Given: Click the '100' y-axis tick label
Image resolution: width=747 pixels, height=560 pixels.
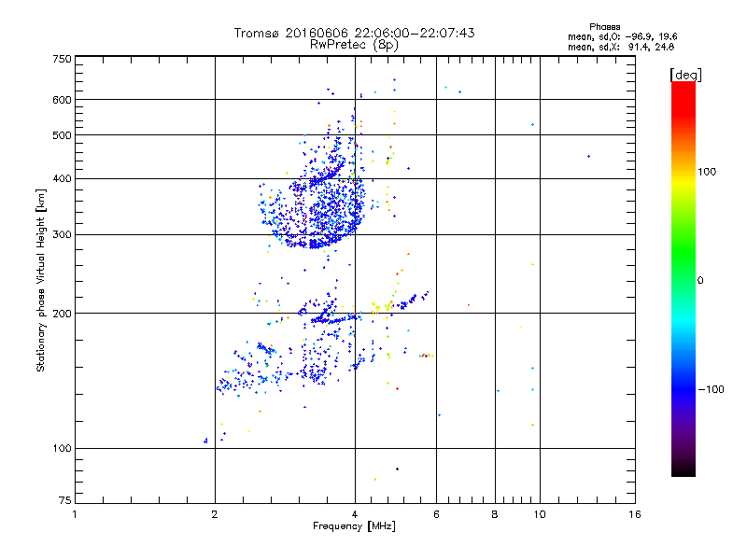Looking at the screenshot, I should (62, 449).
